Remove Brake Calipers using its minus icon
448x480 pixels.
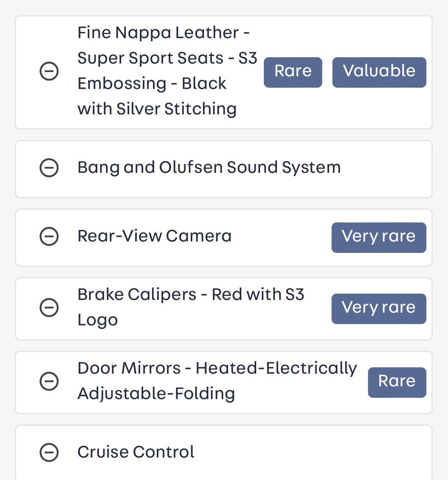point(49,308)
